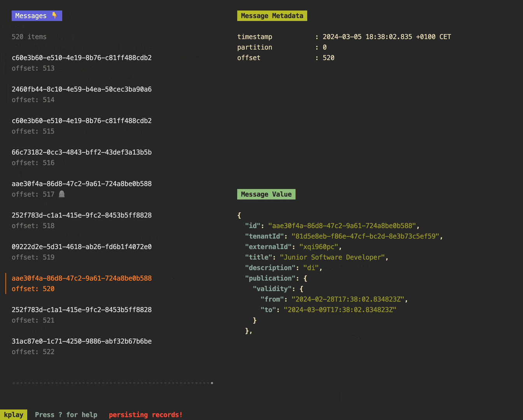This screenshot has height=420, width=523.
Task: Click the kplay label in status bar
Action: tap(14, 415)
